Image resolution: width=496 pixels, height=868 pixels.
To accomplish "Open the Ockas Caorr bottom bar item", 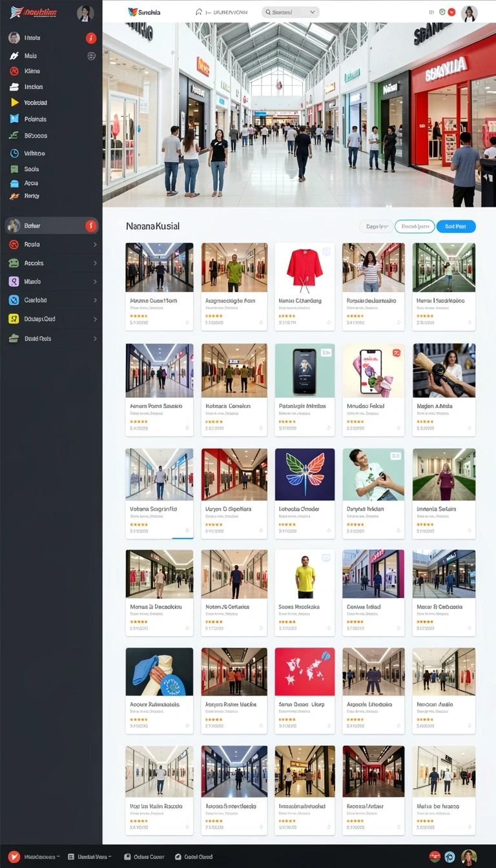I will point(144,856).
